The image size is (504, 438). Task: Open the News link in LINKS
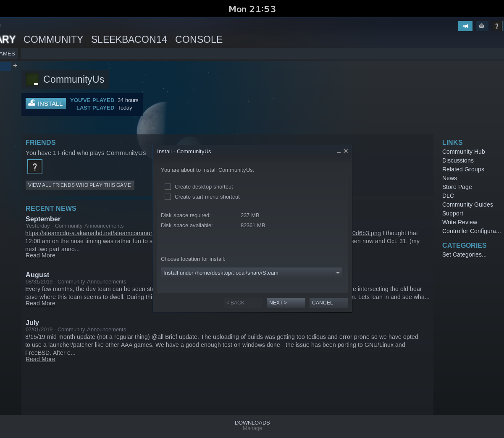(x=449, y=178)
